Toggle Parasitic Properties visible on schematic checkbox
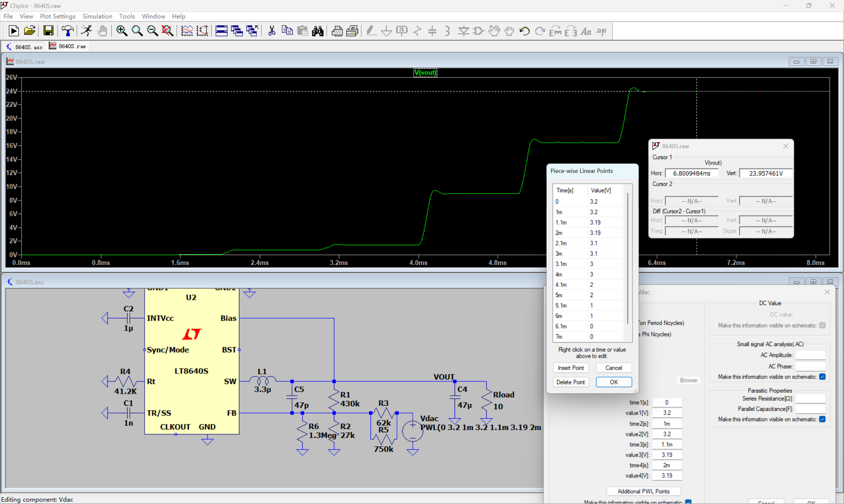This screenshot has height=504, width=844. coord(822,419)
